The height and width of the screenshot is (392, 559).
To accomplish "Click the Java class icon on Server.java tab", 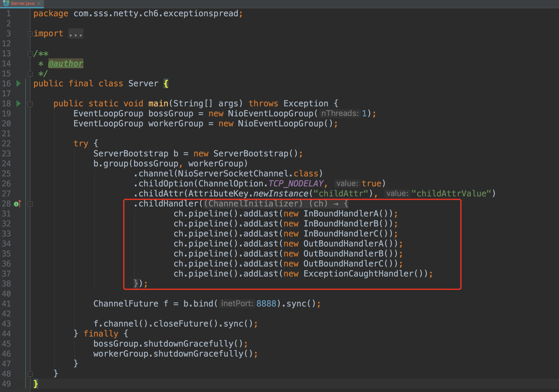I will click(6, 3).
